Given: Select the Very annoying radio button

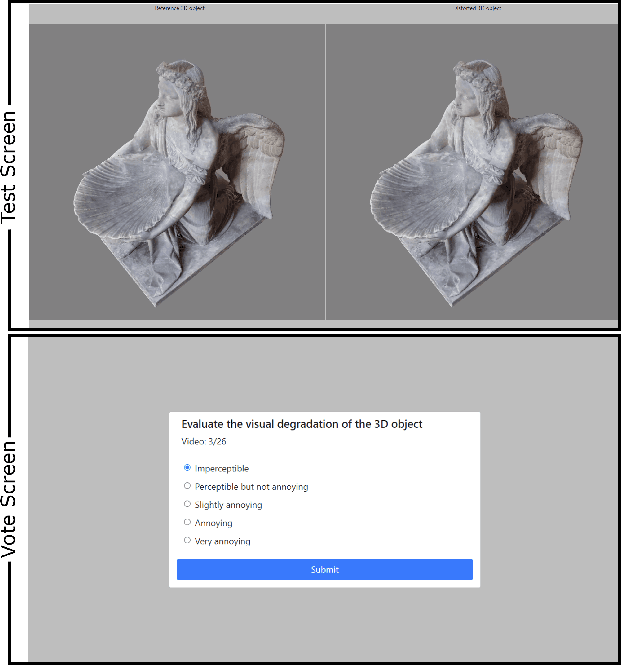Looking at the screenshot, I should (x=187, y=541).
